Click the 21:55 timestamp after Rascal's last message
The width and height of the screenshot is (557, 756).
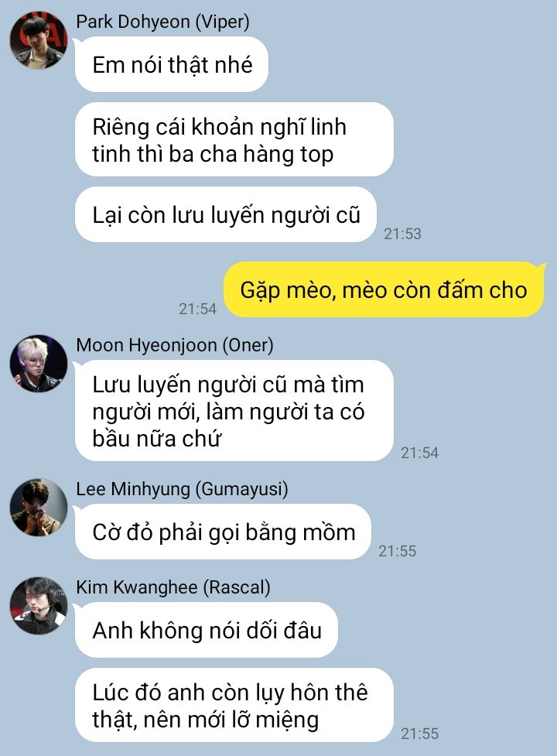[419, 734]
